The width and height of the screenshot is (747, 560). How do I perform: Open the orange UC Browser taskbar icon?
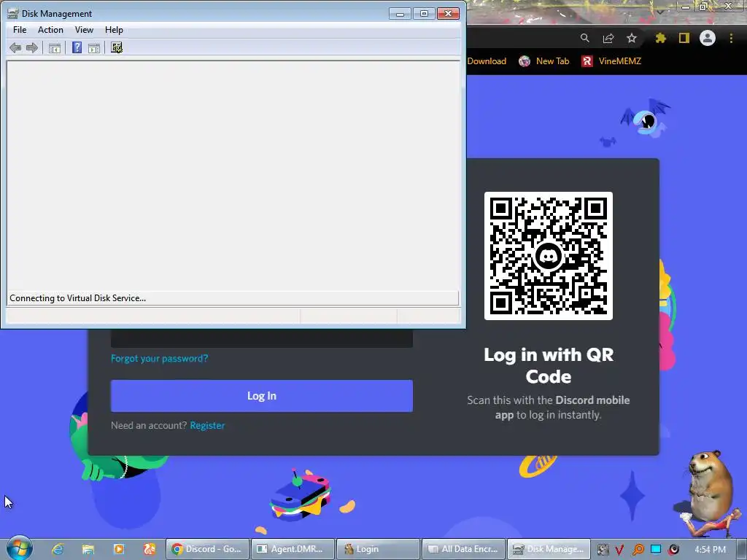pyautogui.click(x=149, y=549)
